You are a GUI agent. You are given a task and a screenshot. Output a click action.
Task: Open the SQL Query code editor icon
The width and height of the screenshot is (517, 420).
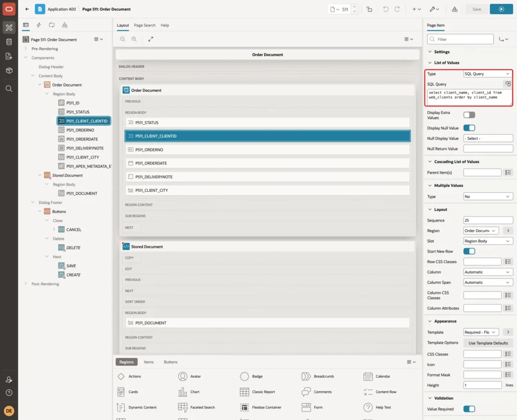tap(508, 84)
